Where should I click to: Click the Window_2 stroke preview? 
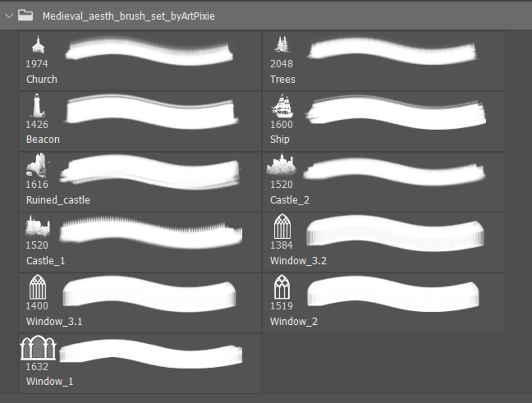click(x=393, y=294)
